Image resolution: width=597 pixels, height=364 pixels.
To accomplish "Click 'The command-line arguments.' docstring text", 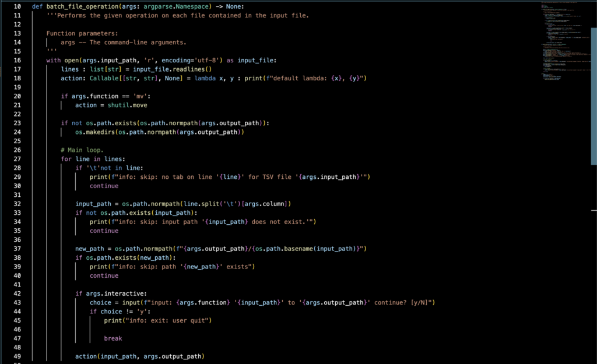I will click(x=138, y=43).
